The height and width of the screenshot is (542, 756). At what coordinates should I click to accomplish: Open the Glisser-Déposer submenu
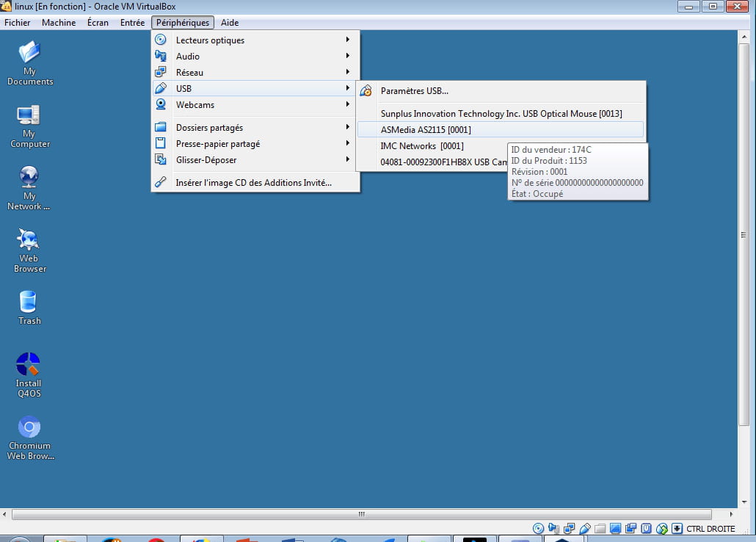click(255, 160)
